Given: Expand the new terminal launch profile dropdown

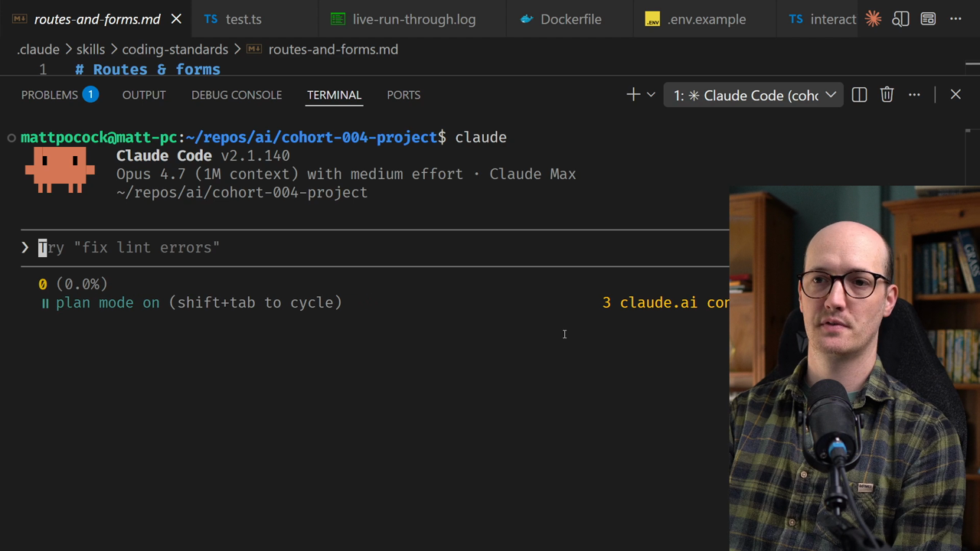Looking at the screenshot, I should point(651,95).
